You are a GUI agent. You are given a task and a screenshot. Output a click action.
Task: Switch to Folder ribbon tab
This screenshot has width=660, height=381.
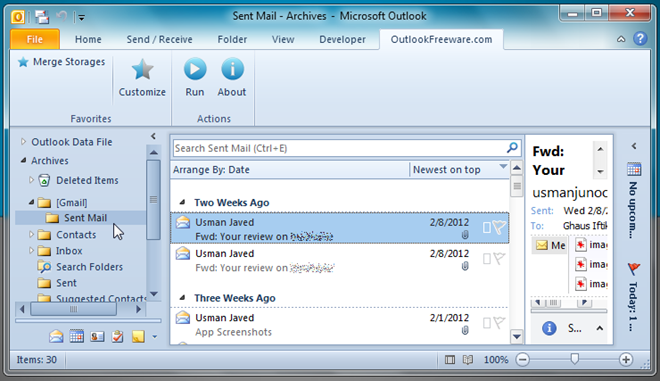click(232, 39)
